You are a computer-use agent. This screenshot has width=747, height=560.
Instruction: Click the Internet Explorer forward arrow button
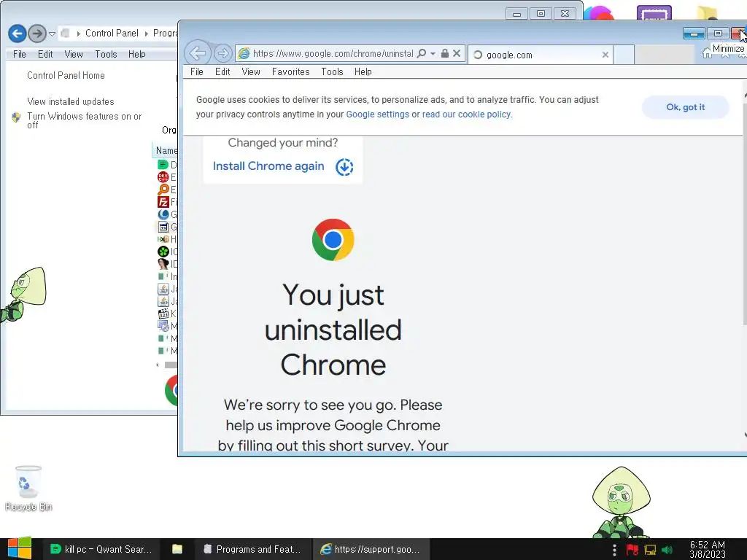tap(222, 53)
